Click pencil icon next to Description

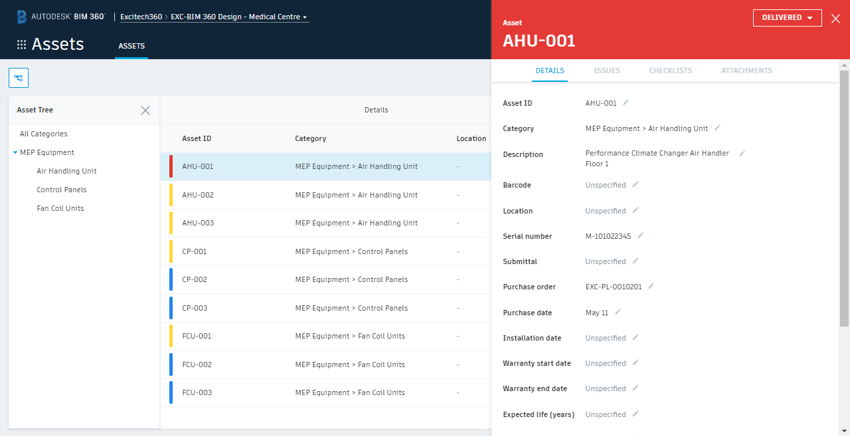pyautogui.click(x=742, y=154)
